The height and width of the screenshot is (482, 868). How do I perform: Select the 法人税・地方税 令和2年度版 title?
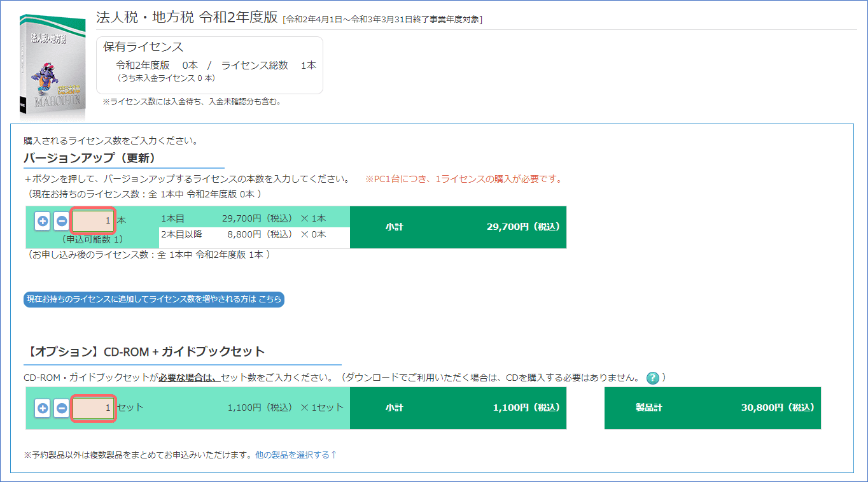point(187,18)
